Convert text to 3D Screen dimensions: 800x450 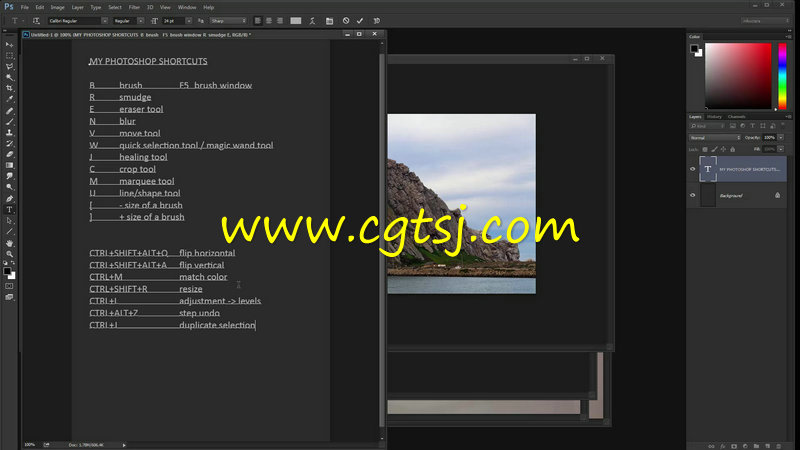[x=377, y=21]
